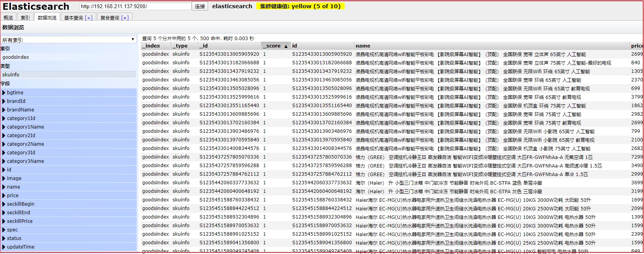Image resolution: width=644 pixels, height=254 pixels.
Task: Expand the updateTime field triangle
Action: click(x=4, y=247)
